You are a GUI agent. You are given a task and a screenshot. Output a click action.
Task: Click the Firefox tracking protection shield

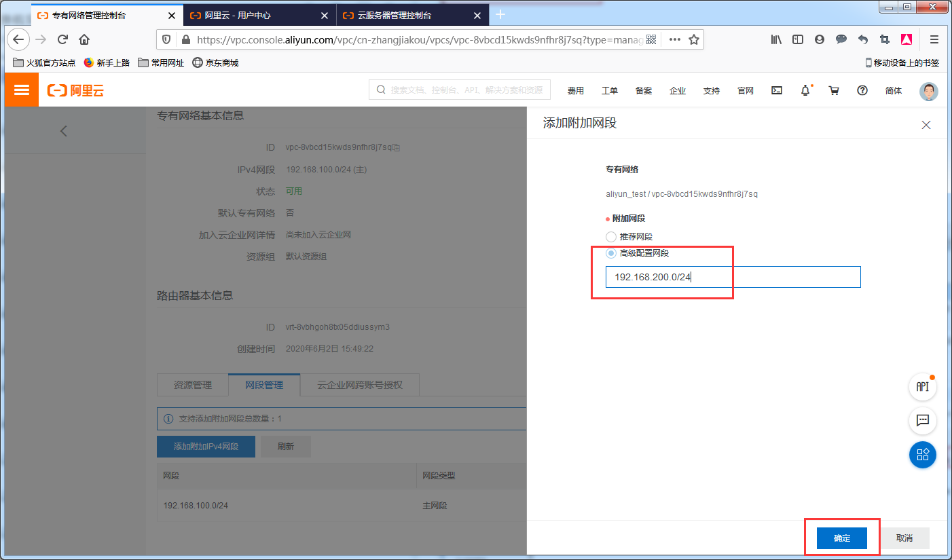click(x=166, y=39)
